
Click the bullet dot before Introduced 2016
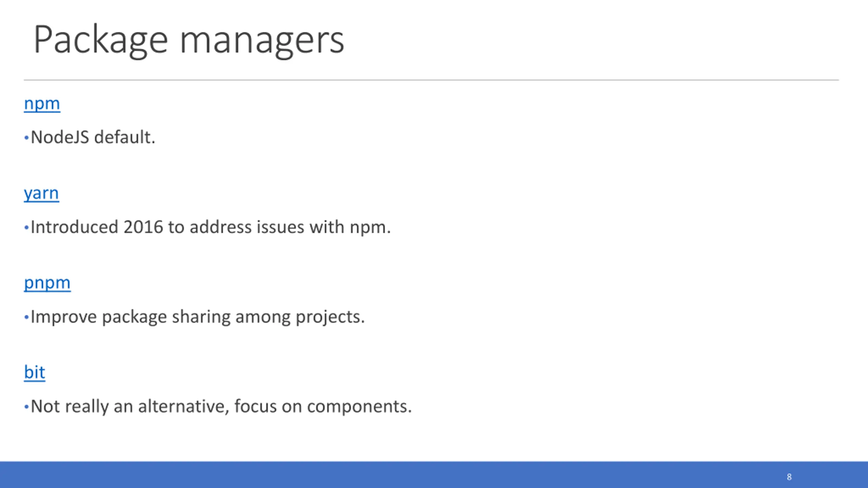[x=26, y=227]
